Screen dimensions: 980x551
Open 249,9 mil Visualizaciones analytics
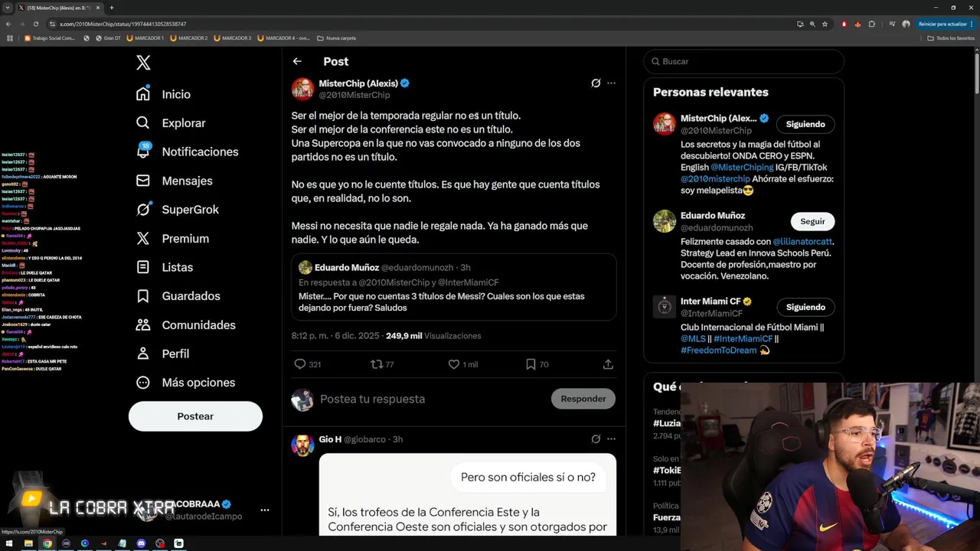click(433, 336)
